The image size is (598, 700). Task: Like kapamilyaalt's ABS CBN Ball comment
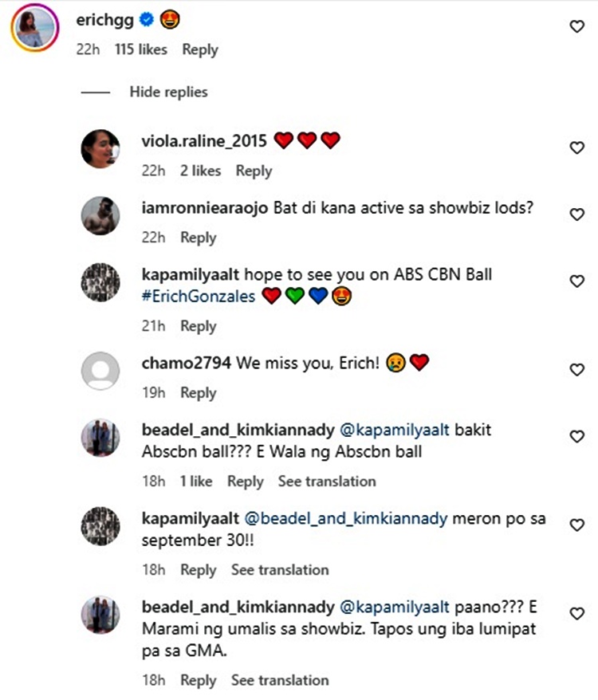pyautogui.click(x=576, y=281)
